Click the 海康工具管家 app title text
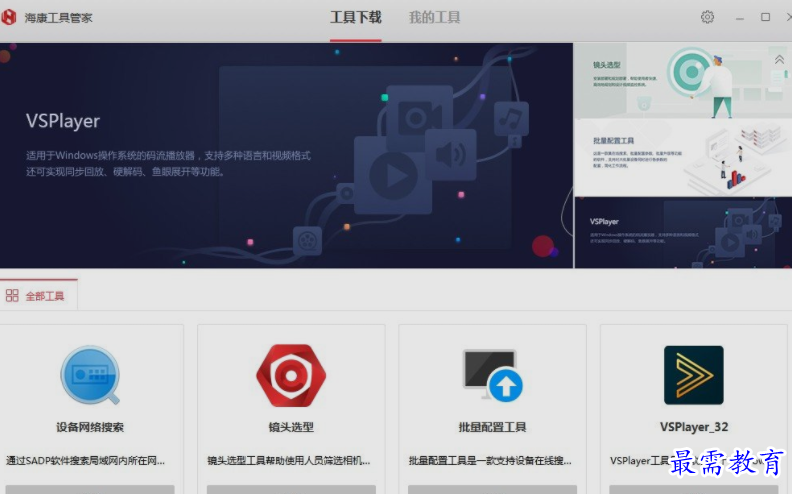792x494 pixels. coord(58,18)
